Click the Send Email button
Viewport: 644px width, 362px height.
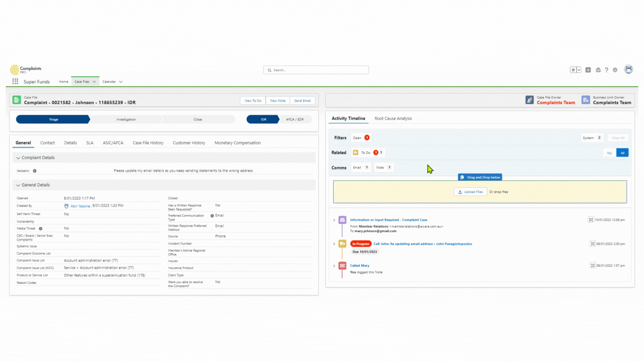tap(303, 100)
